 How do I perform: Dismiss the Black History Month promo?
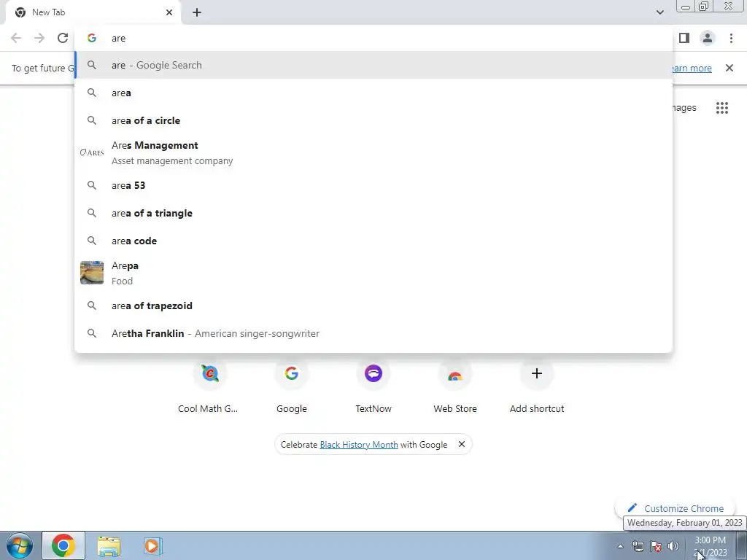(461, 444)
